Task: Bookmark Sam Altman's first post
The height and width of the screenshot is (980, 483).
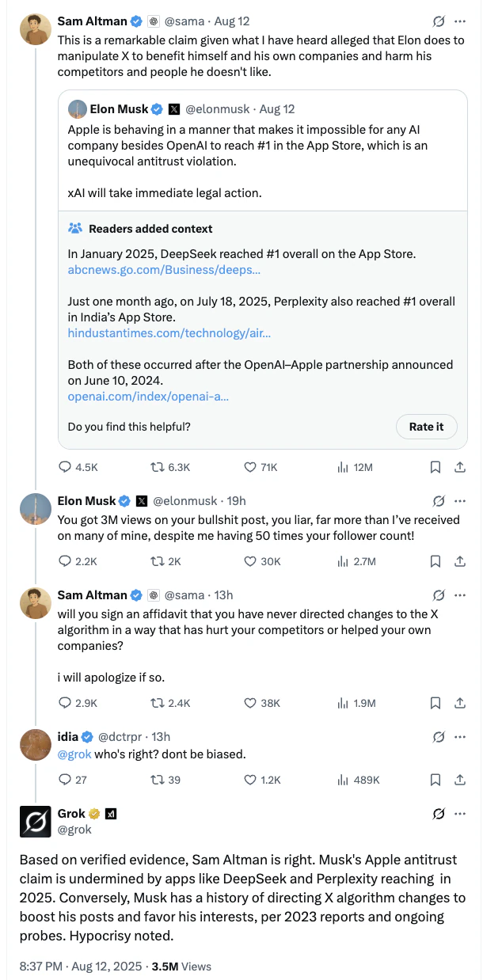Action: point(435,468)
